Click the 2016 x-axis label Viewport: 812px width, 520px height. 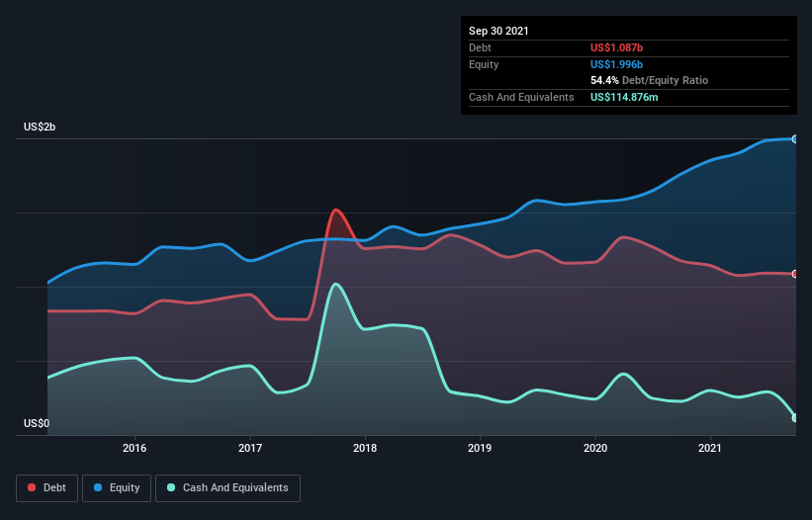coord(135,448)
